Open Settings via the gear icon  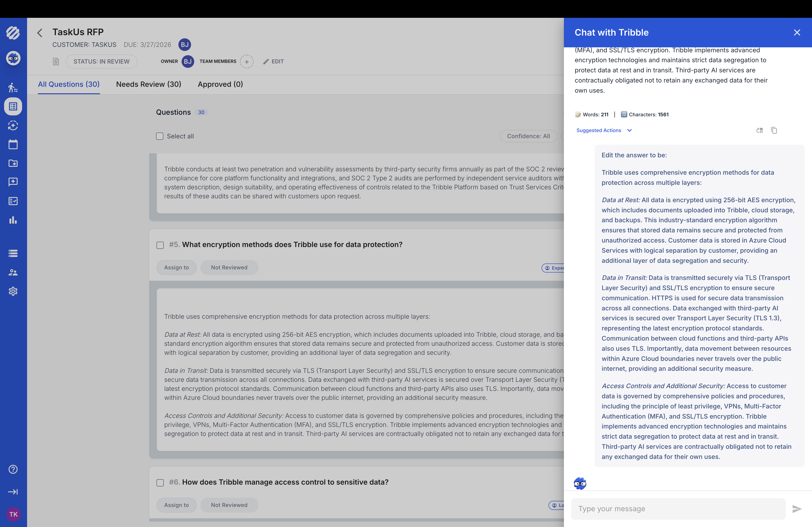13,291
